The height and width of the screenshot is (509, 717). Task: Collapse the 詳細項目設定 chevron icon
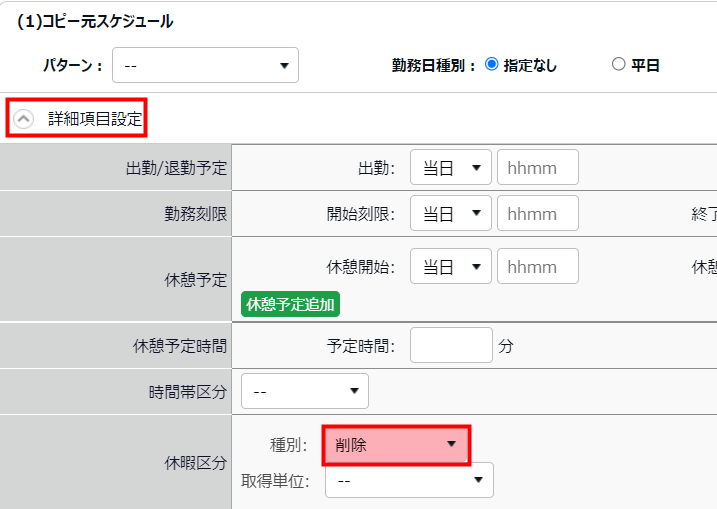24,119
